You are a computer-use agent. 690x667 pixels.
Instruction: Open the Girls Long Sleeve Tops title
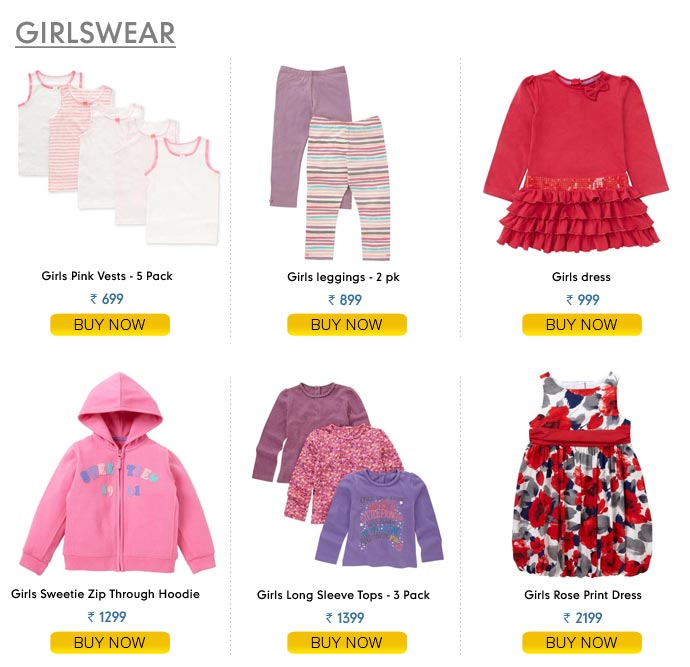(343, 595)
